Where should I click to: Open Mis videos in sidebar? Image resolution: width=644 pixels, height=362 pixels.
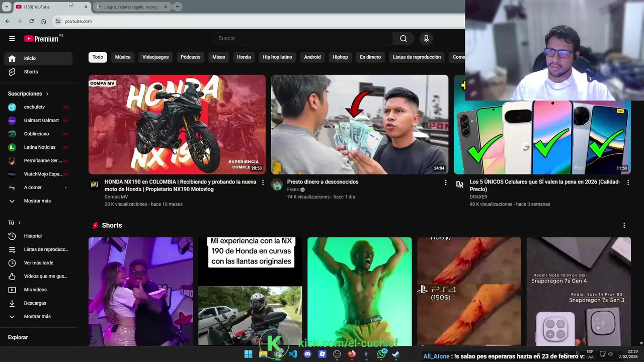point(38,290)
